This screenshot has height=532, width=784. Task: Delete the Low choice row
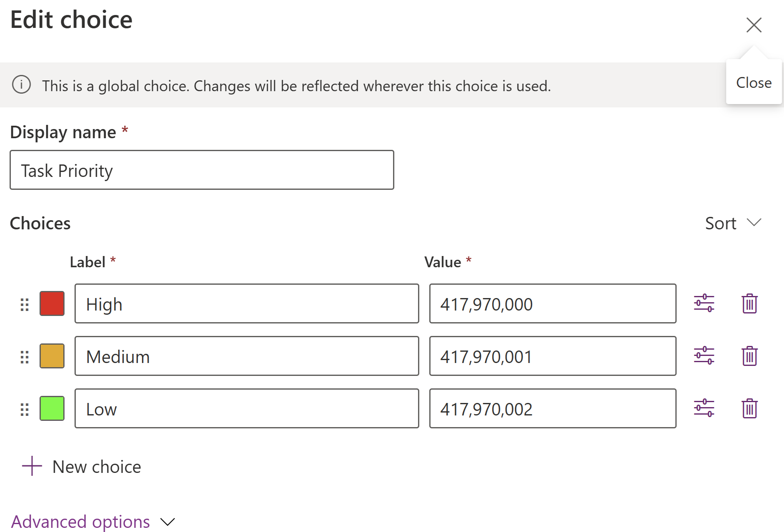[x=749, y=408]
